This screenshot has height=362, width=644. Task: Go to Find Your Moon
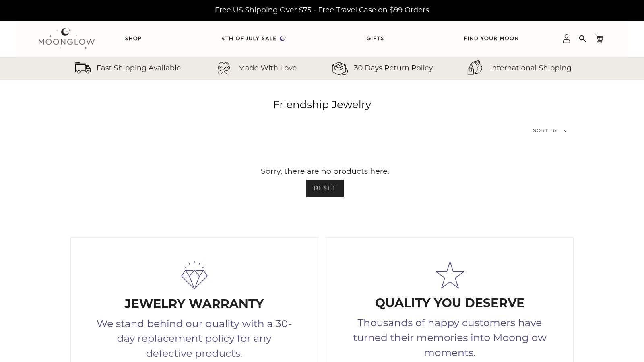pos(491,39)
